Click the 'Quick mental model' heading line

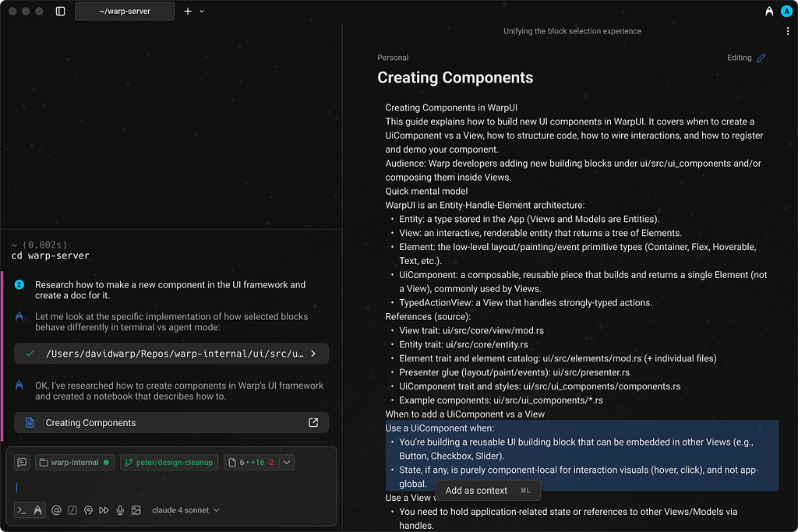coord(426,192)
